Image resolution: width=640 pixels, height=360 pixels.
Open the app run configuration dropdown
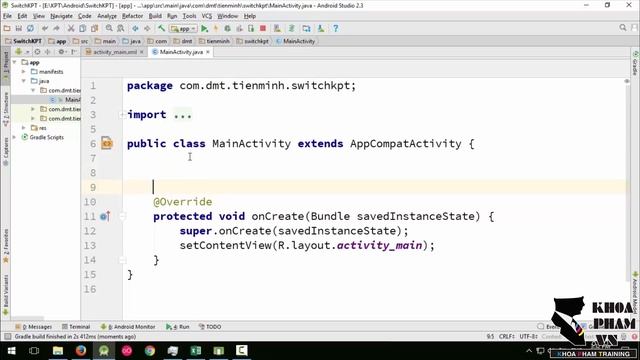(x=184, y=29)
